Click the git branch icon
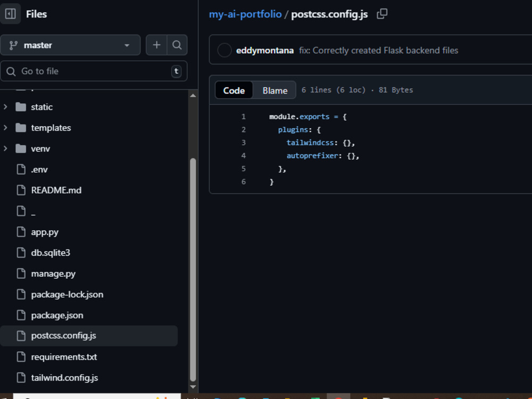 [x=13, y=45]
